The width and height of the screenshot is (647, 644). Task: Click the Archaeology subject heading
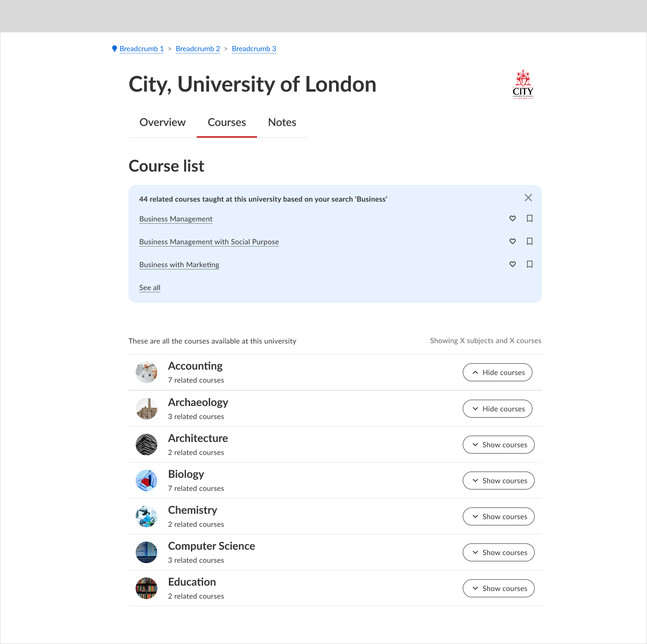(x=198, y=402)
